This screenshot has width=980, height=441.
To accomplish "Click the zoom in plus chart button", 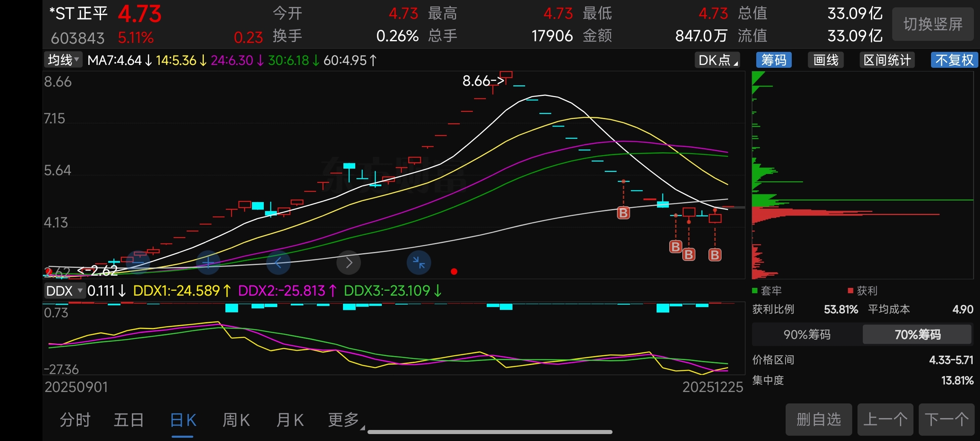I will coord(208,262).
